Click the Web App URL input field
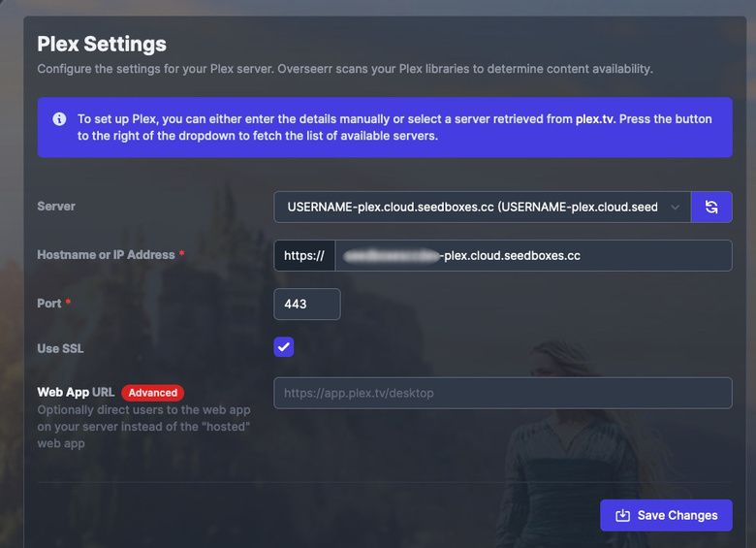Viewport: 756px width, 548px height. [x=503, y=393]
